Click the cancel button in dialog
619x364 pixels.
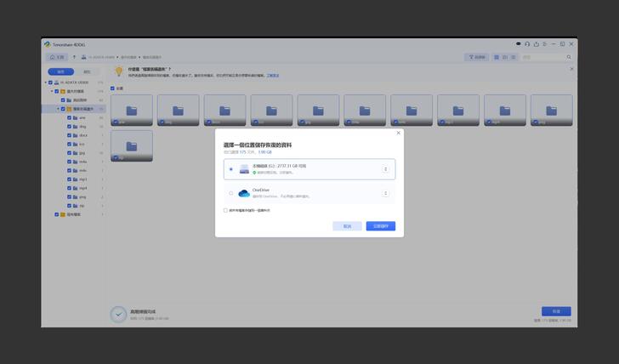pyautogui.click(x=347, y=226)
